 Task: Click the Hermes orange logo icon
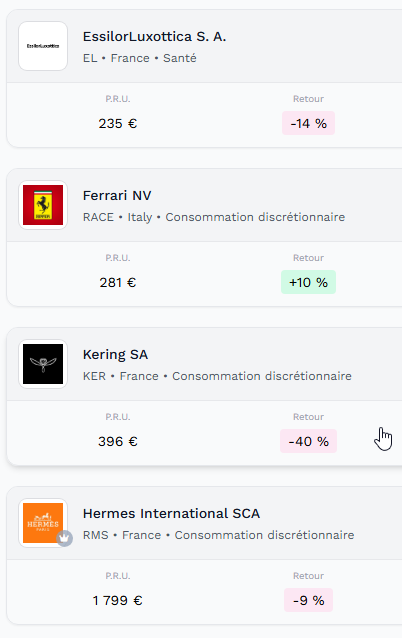(43, 523)
